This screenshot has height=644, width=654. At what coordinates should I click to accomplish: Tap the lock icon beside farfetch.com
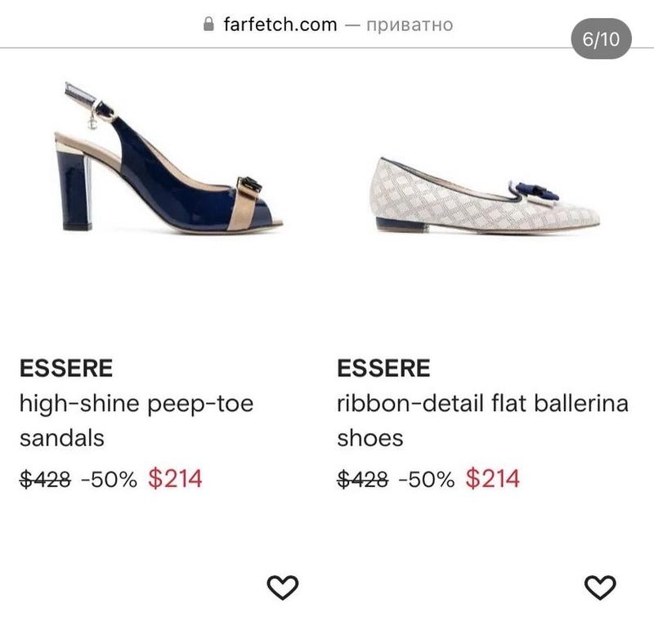[x=208, y=25]
